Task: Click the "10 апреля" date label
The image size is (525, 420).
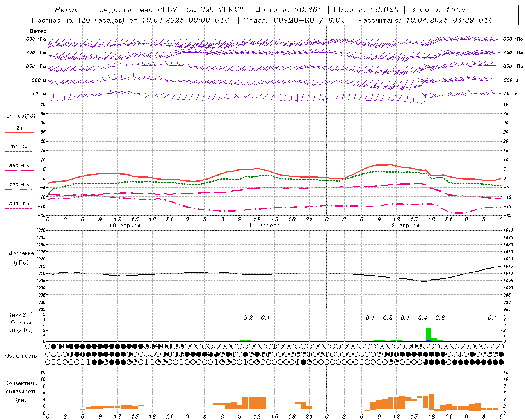Action: 125,226
